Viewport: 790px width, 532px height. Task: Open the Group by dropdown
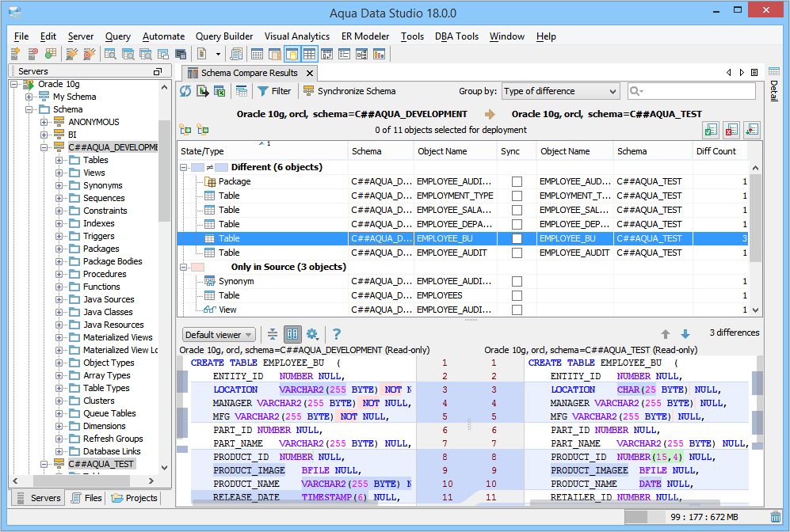point(559,91)
